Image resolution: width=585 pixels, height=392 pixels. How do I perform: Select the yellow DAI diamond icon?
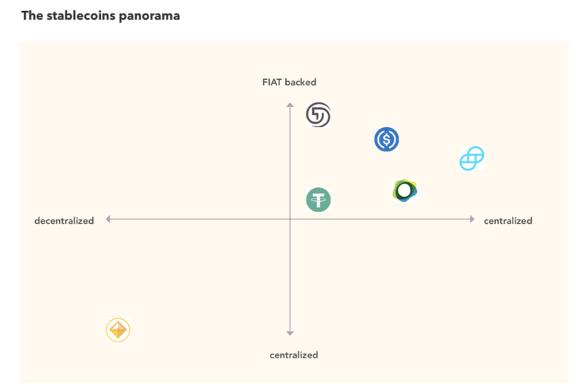[x=118, y=330]
